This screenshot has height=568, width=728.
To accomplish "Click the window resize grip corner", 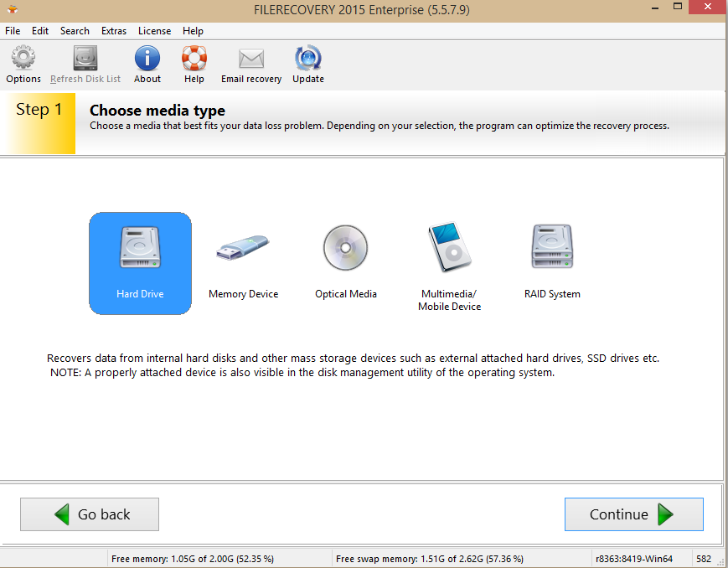I will pyautogui.click(x=721, y=561).
